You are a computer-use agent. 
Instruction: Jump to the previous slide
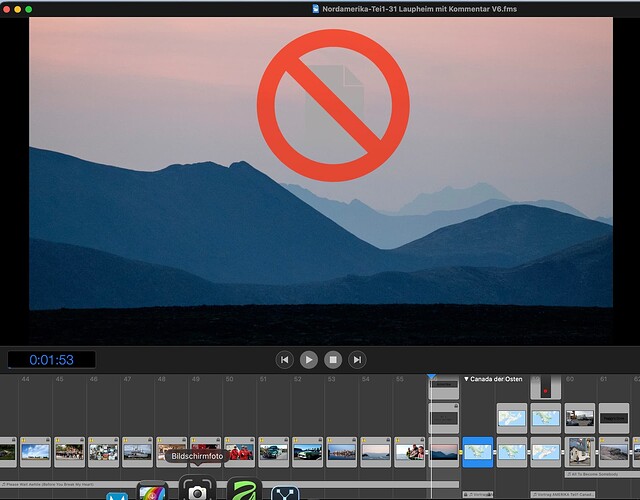pyautogui.click(x=284, y=360)
